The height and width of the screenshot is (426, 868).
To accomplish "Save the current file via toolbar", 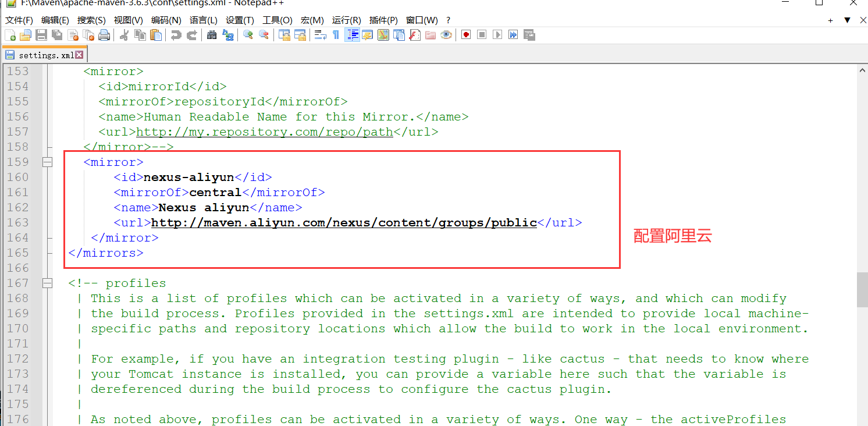I will pyautogui.click(x=41, y=35).
